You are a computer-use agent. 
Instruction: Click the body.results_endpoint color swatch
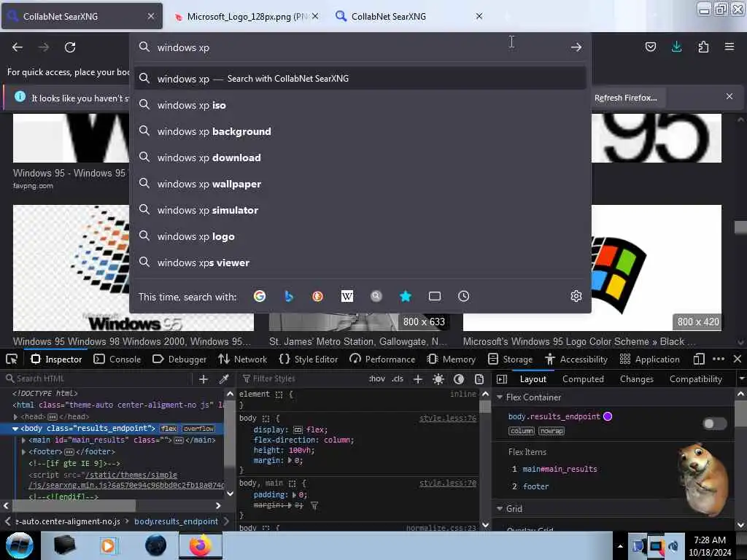tap(608, 416)
